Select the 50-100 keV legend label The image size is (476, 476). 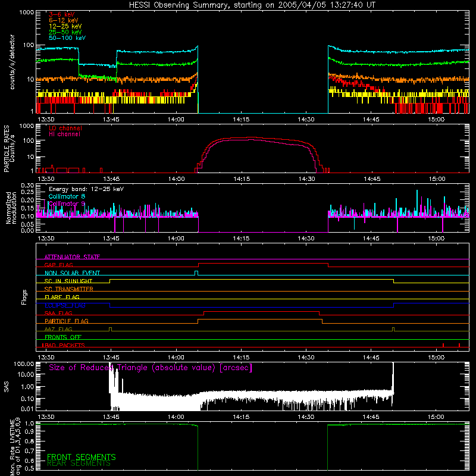67,38
